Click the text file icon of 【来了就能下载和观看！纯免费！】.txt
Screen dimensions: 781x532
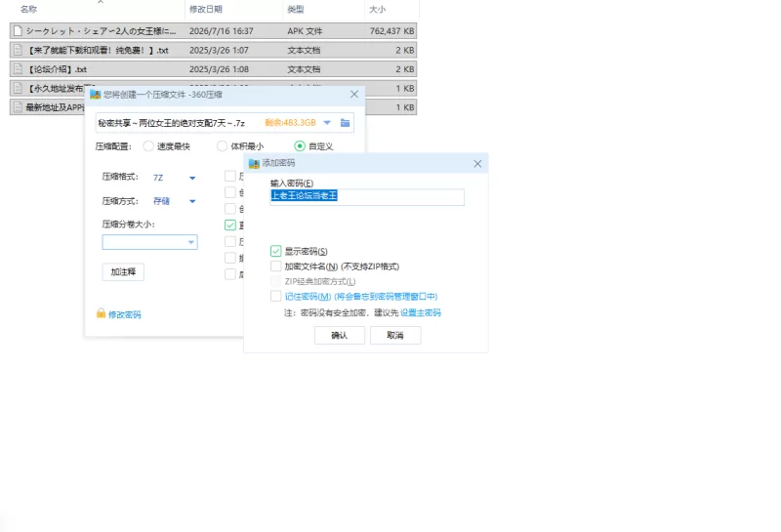point(18,50)
